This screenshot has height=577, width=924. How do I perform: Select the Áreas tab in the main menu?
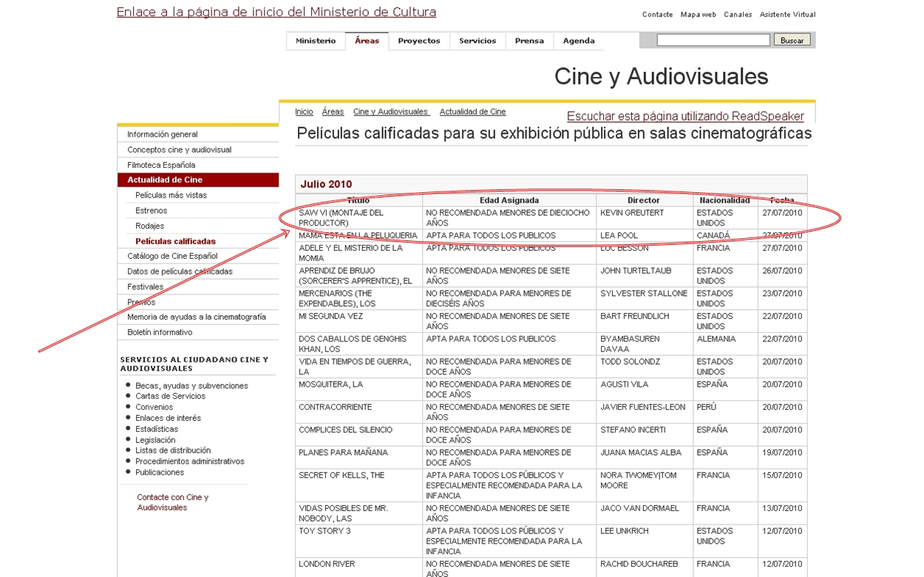pyautogui.click(x=367, y=41)
